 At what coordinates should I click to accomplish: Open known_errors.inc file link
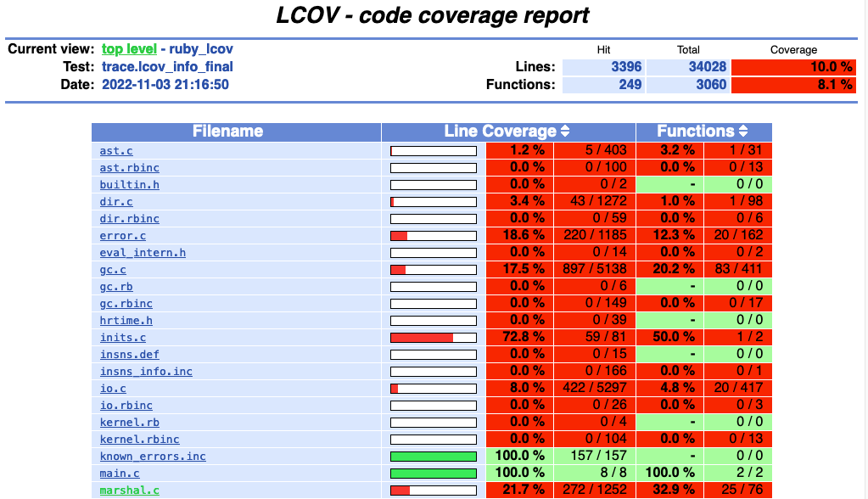(x=153, y=457)
